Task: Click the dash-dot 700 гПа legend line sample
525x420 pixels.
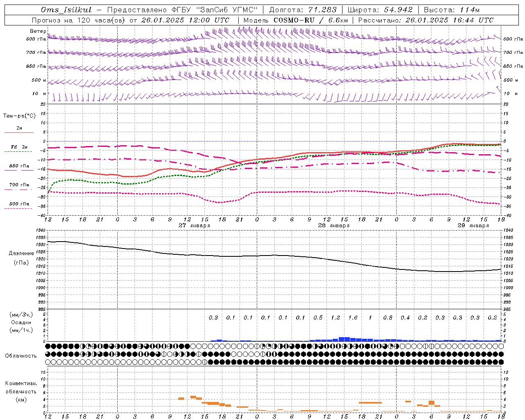Action: tap(18, 189)
